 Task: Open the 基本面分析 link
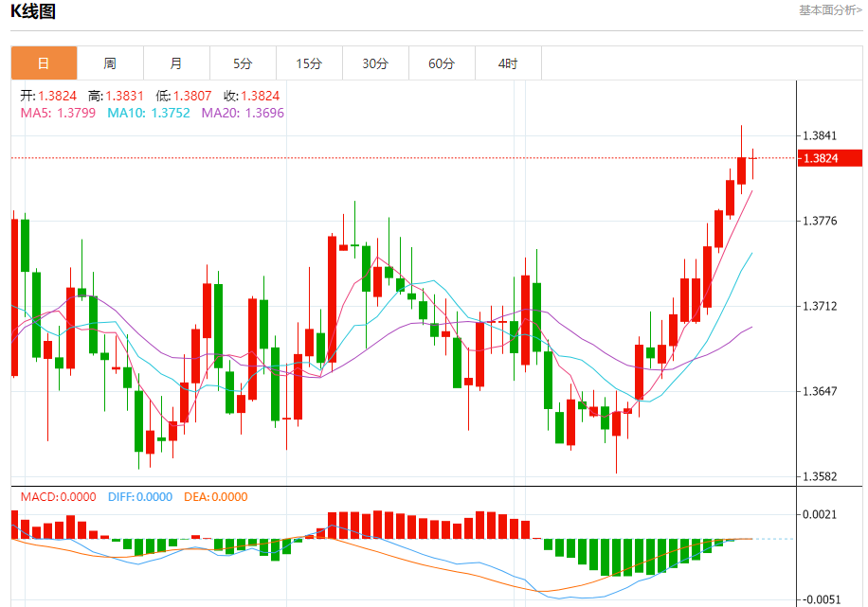click(x=830, y=10)
